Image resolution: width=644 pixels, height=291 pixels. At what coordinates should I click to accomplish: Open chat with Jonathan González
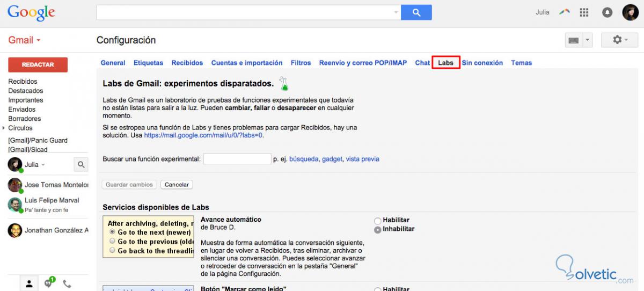(48, 230)
